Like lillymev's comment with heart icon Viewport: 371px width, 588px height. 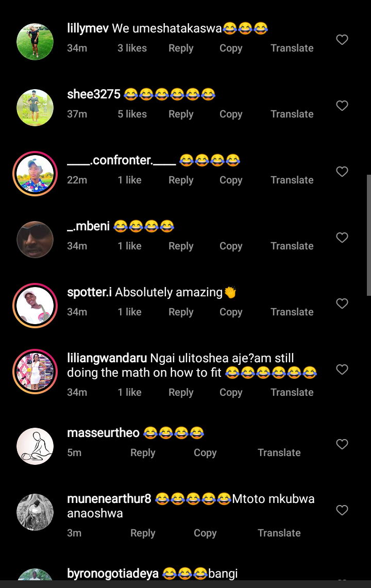342,40
